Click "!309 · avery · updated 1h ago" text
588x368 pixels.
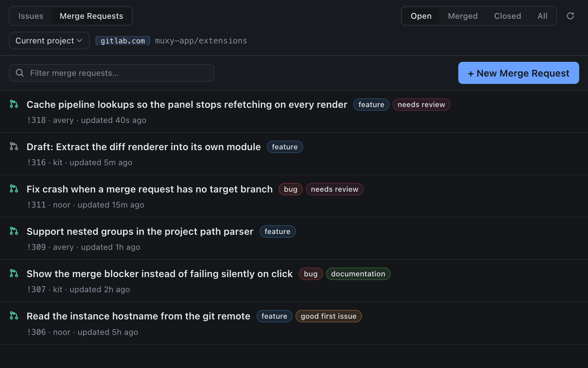pos(84,247)
